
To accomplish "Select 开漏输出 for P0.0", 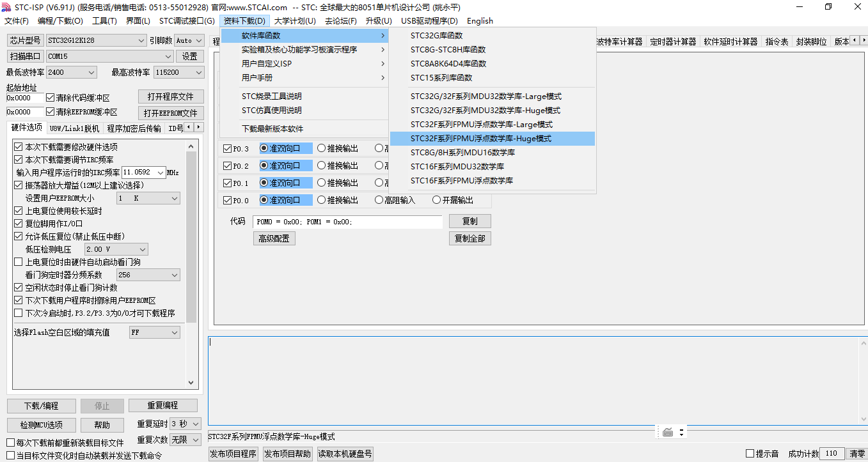I will [x=436, y=200].
